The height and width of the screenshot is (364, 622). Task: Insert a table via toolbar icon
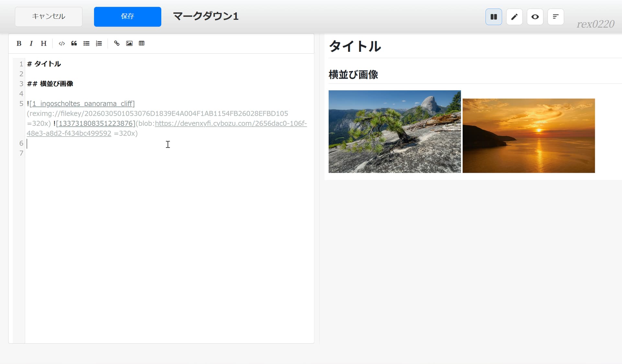click(x=142, y=43)
